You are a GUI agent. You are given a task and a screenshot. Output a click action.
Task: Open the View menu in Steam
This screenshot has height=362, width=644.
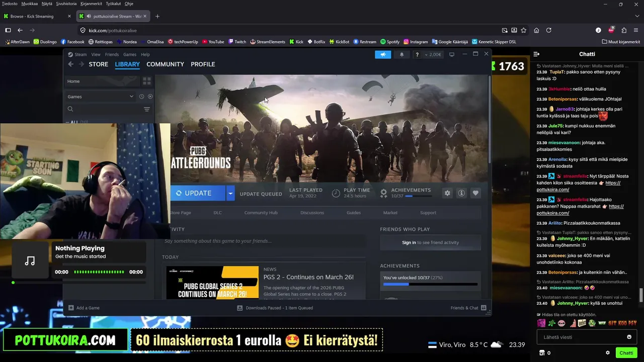click(96, 54)
